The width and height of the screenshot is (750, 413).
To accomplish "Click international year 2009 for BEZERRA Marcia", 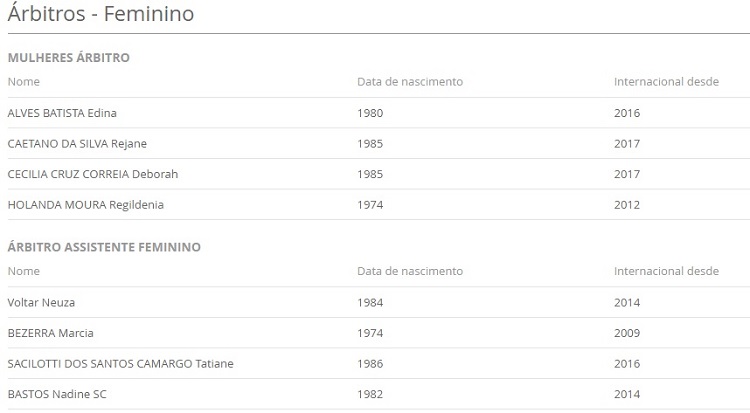I will pos(627,333).
